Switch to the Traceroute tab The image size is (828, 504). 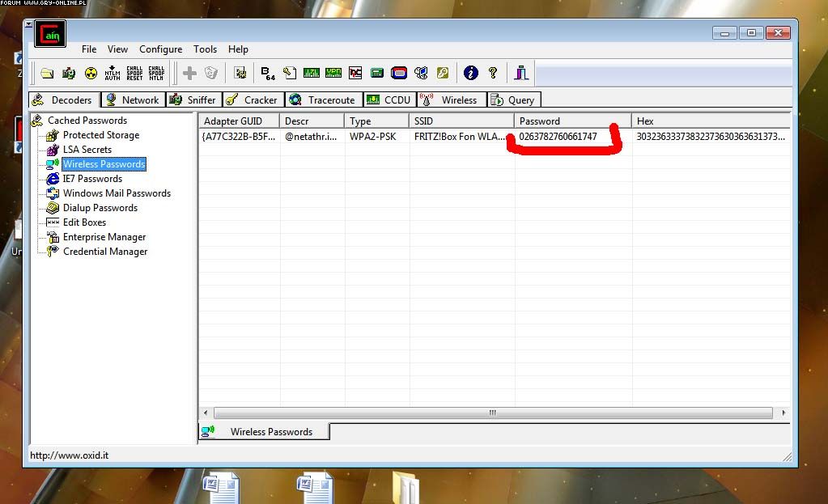point(322,100)
